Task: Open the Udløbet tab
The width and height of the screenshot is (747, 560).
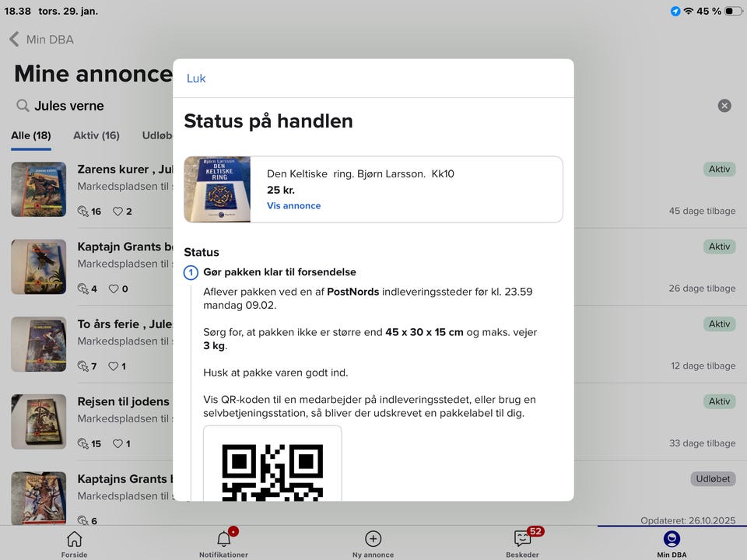Action: [156, 135]
